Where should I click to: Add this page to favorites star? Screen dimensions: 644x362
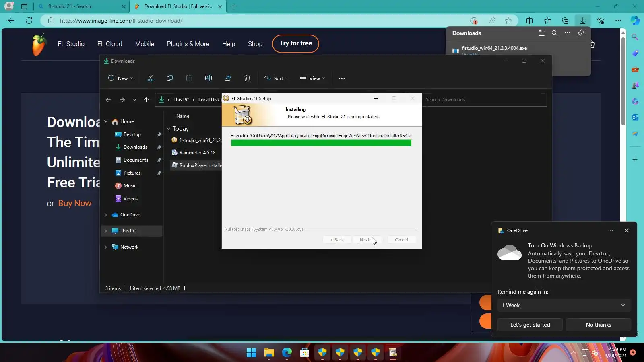tap(508, 21)
